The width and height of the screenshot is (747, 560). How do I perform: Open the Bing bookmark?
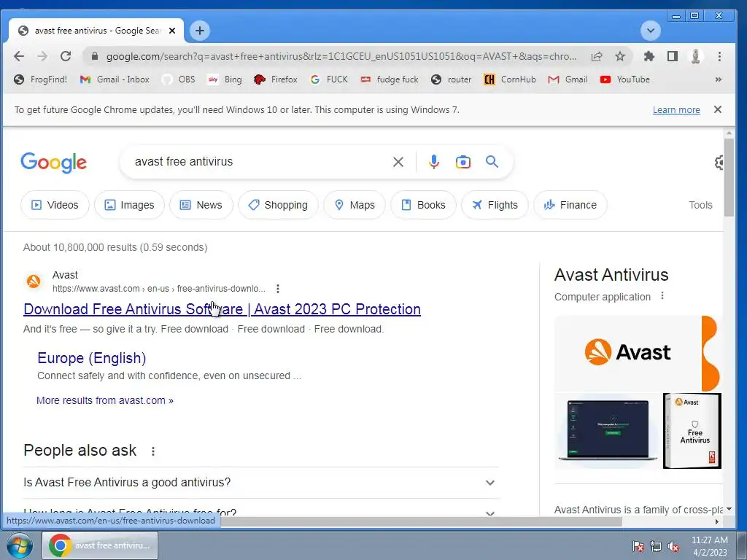pyautogui.click(x=225, y=79)
